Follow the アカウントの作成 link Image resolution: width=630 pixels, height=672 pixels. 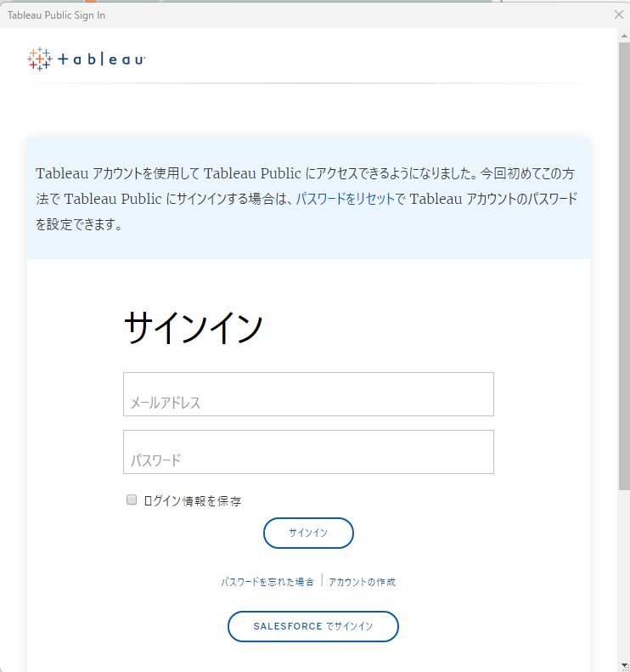click(x=362, y=582)
